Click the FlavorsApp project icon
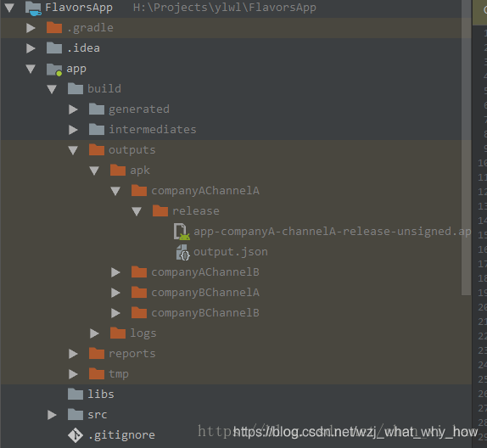 click(33, 8)
